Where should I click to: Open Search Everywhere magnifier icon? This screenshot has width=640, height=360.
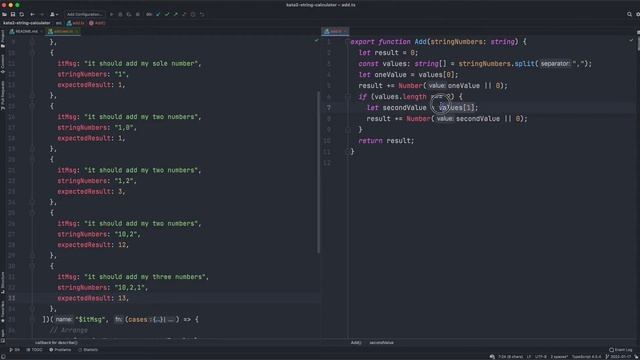pos(629,14)
